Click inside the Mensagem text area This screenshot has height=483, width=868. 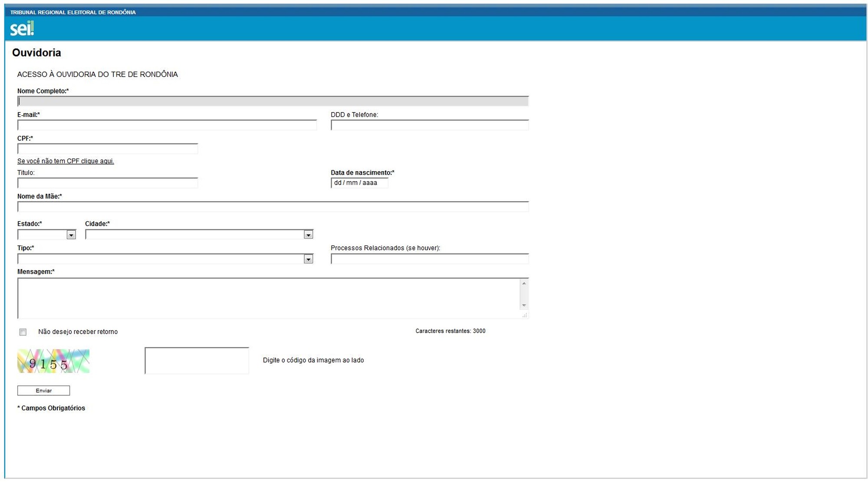click(268, 298)
